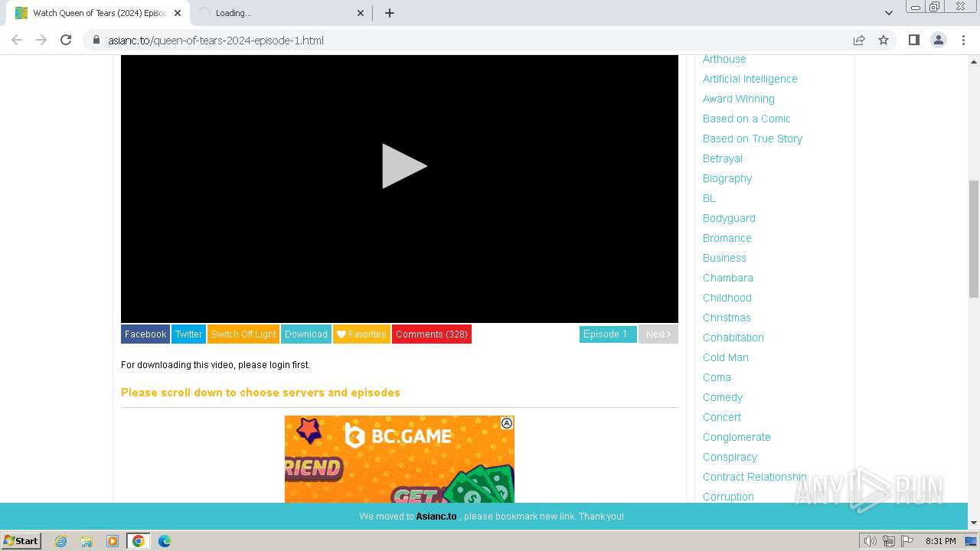
Task: Bookmark this tab with star icon
Action: [x=884, y=40]
